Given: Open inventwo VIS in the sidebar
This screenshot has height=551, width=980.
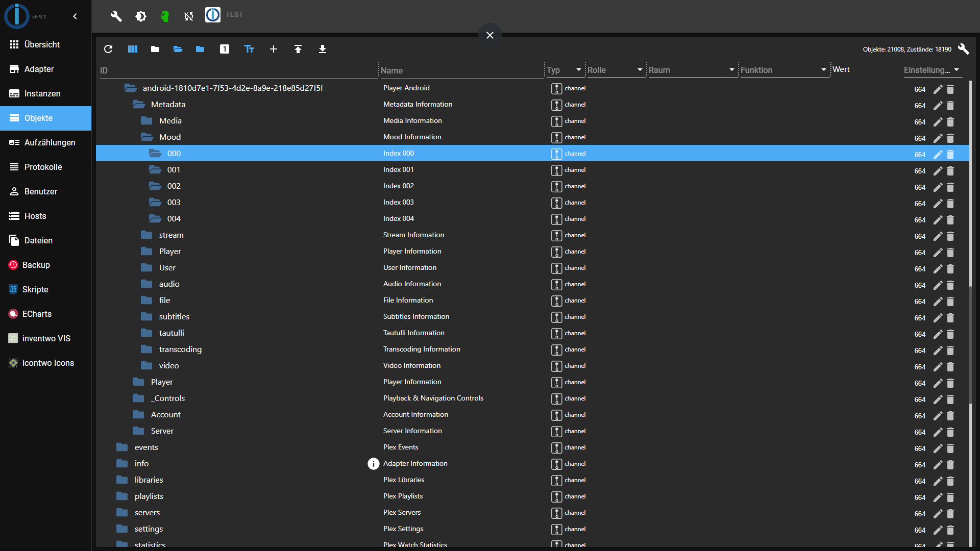Looking at the screenshot, I should pyautogui.click(x=46, y=338).
